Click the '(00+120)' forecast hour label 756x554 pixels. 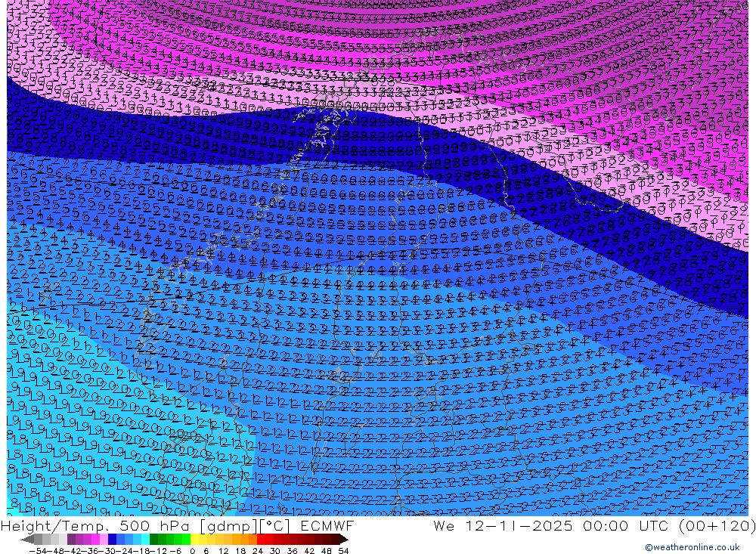click(x=717, y=525)
